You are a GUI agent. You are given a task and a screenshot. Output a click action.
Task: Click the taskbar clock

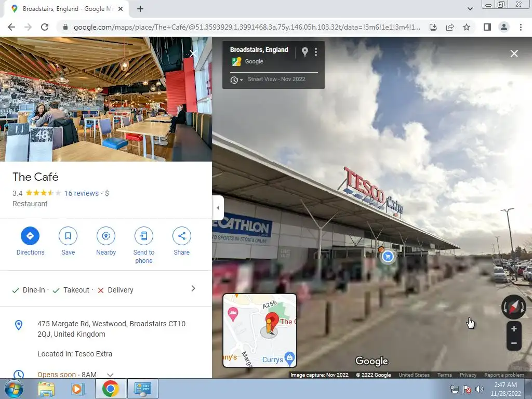(x=506, y=389)
